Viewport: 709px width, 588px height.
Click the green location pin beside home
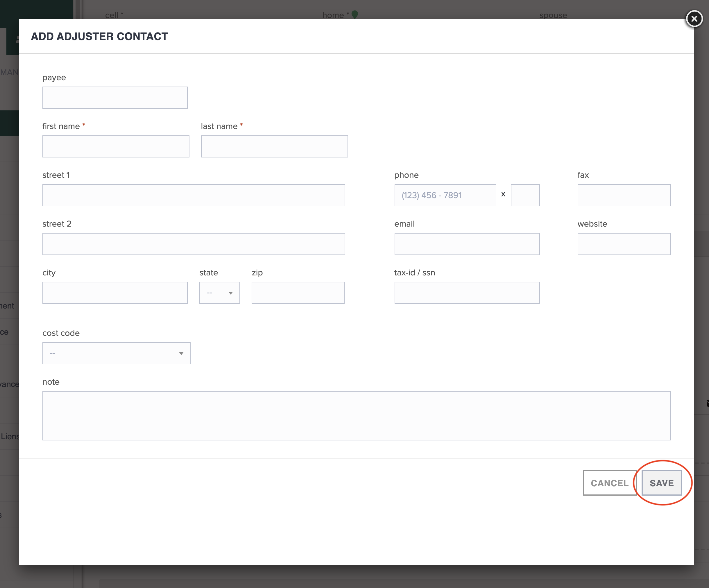tap(355, 15)
